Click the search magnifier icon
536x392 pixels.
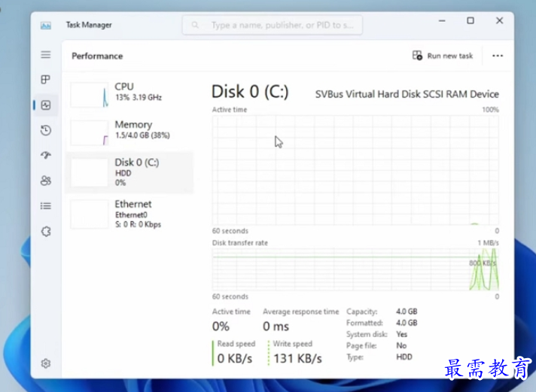(x=195, y=25)
